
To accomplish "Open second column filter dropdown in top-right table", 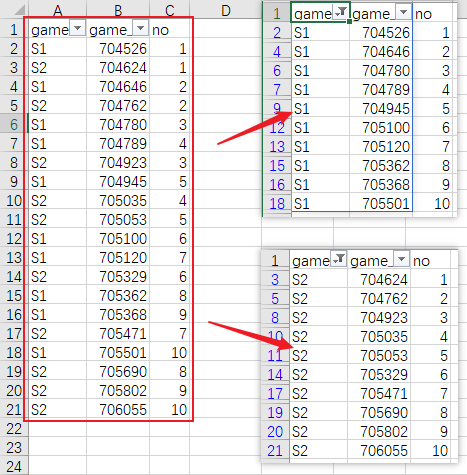I will coord(403,12).
